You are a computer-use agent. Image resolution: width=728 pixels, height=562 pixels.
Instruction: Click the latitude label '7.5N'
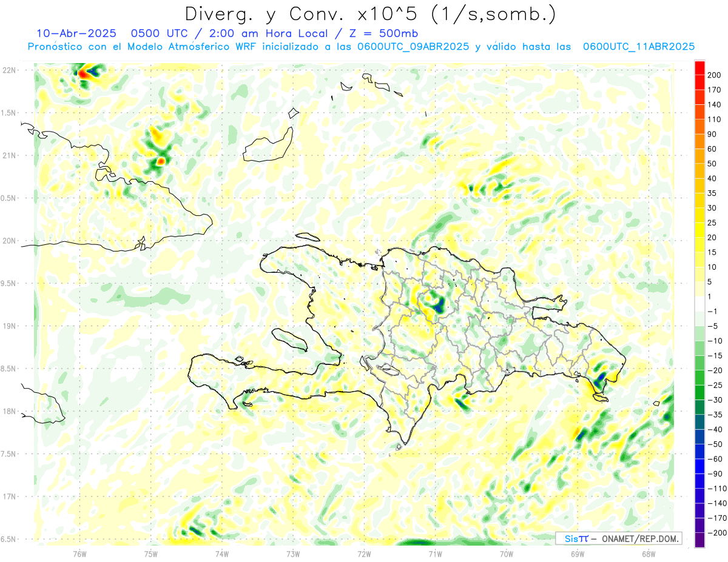[x=9, y=454]
